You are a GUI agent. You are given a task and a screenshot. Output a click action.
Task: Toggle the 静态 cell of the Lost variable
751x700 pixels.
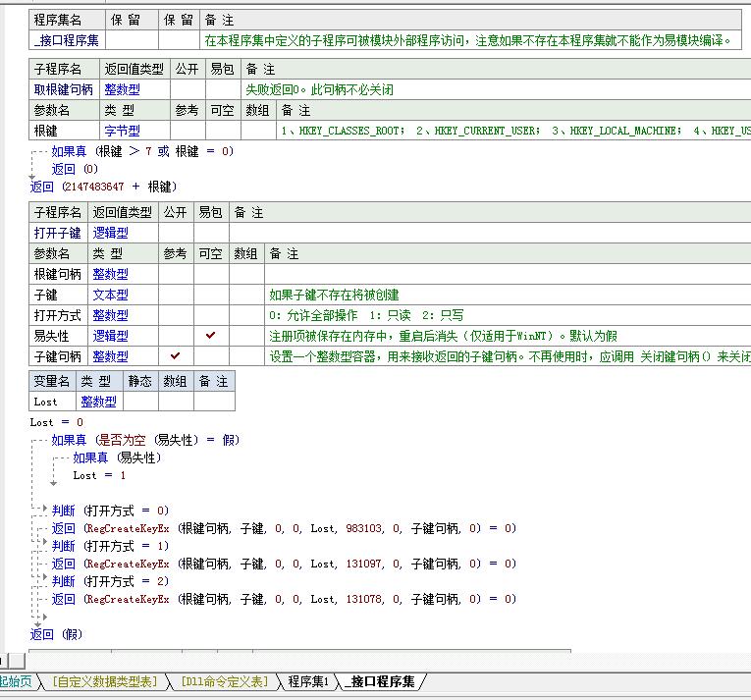pos(140,402)
